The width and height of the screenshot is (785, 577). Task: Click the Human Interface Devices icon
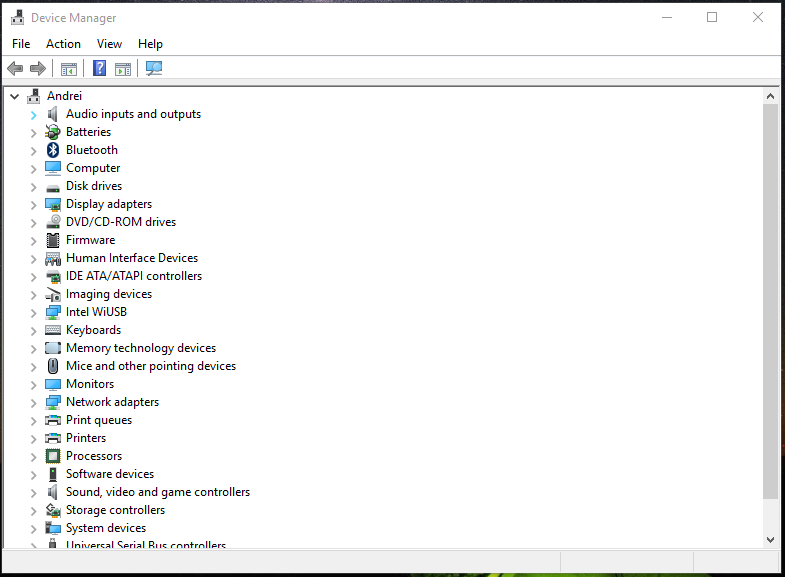point(53,258)
